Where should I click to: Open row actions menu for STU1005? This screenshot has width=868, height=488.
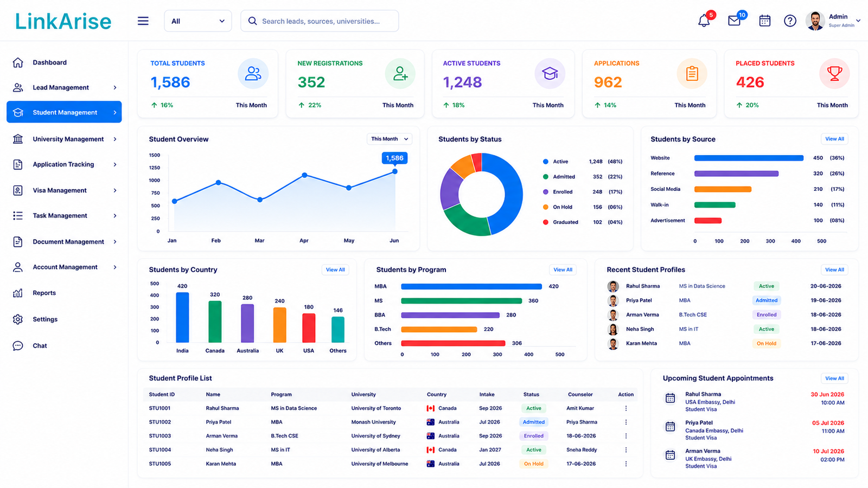click(626, 464)
